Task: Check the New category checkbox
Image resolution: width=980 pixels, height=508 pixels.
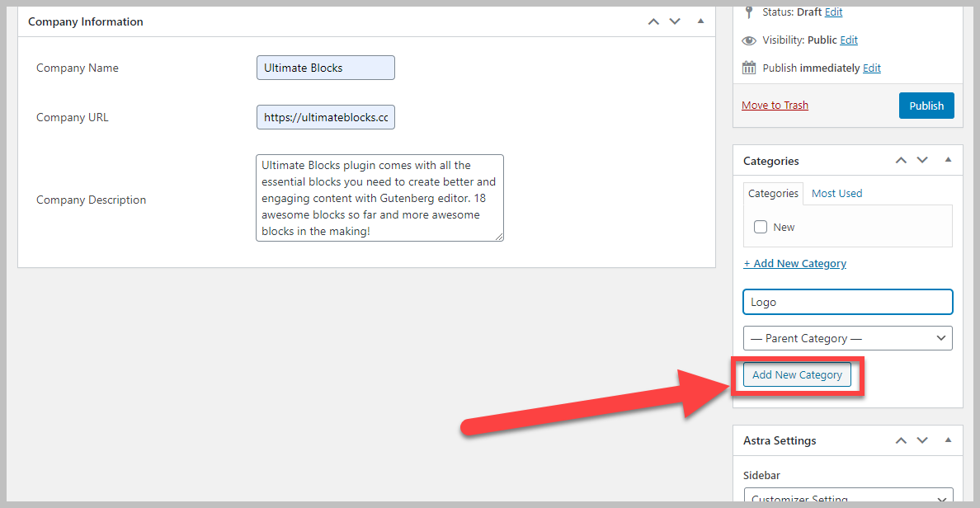Action: (760, 227)
